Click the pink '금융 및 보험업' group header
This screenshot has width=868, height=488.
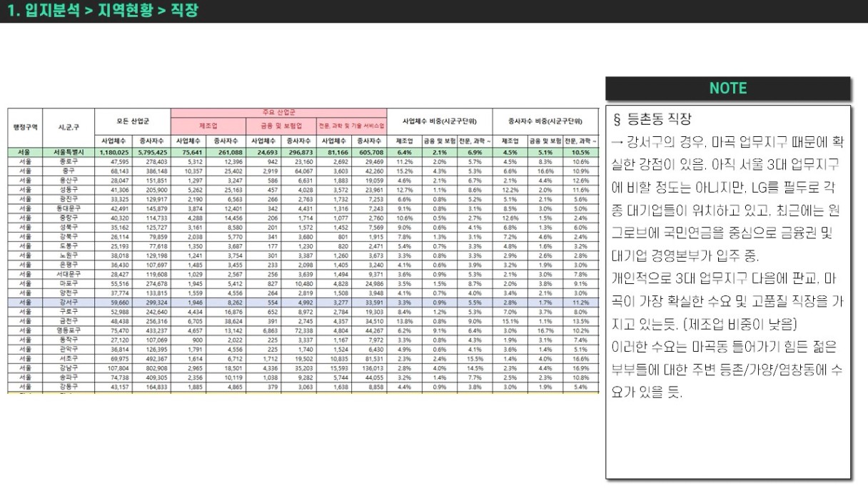click(x=280, y=126)
